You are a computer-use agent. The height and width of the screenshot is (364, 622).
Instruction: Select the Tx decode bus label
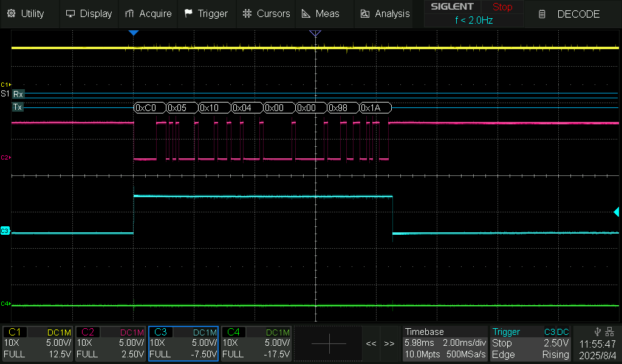pyautogui.click(x=18, y=107)
